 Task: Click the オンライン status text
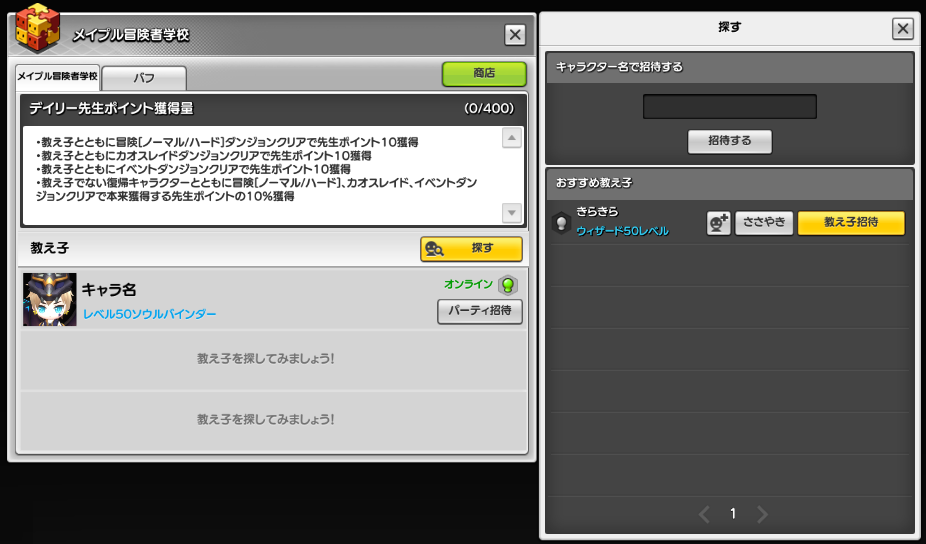(x=468, y=284)
